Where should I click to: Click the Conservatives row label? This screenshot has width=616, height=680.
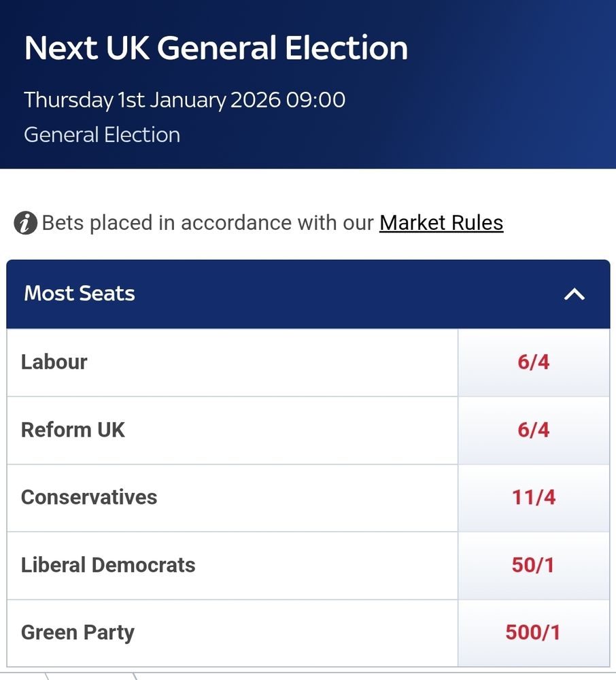pos(89,498)
